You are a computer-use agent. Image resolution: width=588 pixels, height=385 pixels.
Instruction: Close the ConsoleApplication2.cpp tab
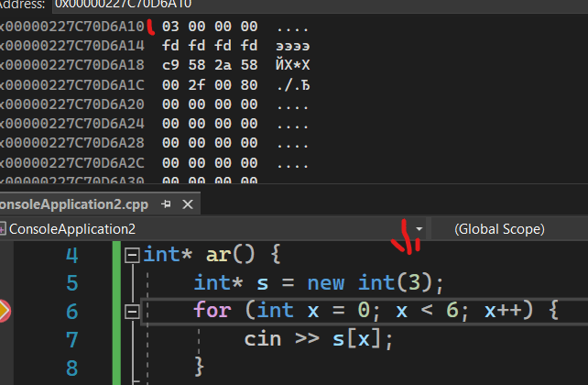pyautogui.click(x=188, y=204)
